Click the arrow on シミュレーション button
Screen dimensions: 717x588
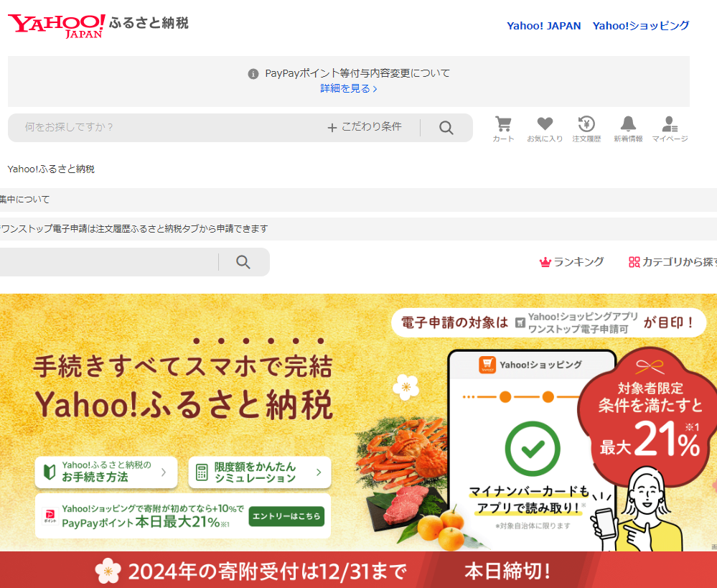coord(319,472)
